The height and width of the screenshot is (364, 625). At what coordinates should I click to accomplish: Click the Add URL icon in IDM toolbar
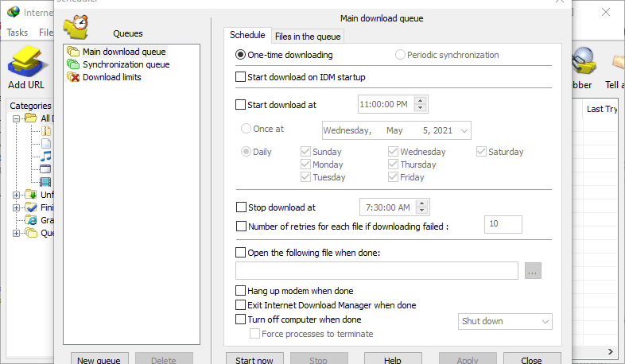(x=27, y=61)
